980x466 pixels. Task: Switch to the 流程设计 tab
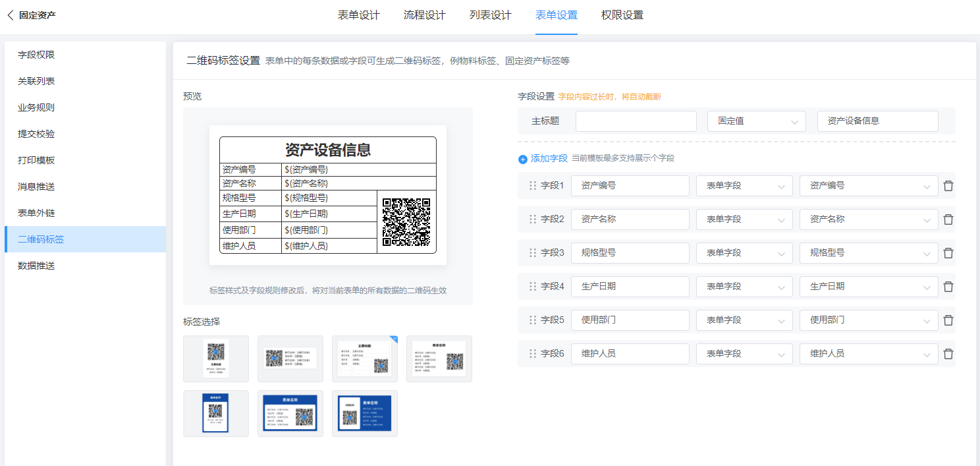pyautogui.click(x=424, y=15)
